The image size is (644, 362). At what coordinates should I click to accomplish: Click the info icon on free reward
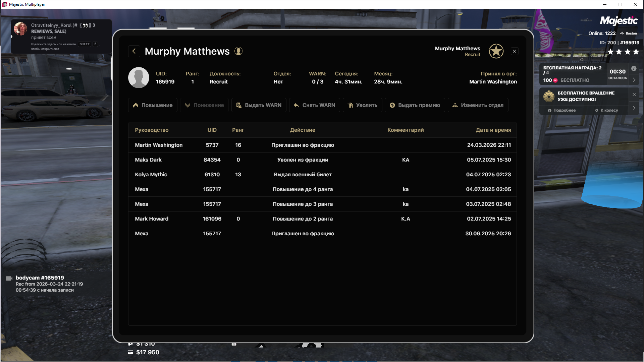634,69
